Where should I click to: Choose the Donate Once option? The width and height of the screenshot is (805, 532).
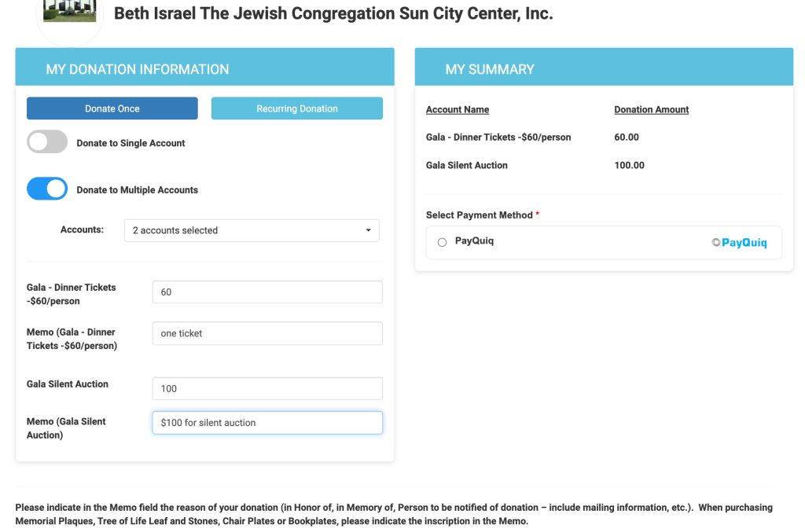coord(112,108)
